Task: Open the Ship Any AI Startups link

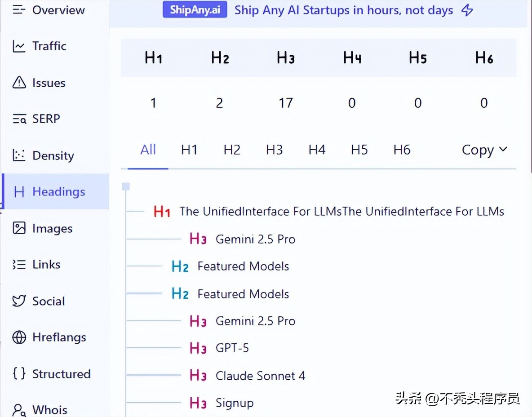Action: coord(344,10)
